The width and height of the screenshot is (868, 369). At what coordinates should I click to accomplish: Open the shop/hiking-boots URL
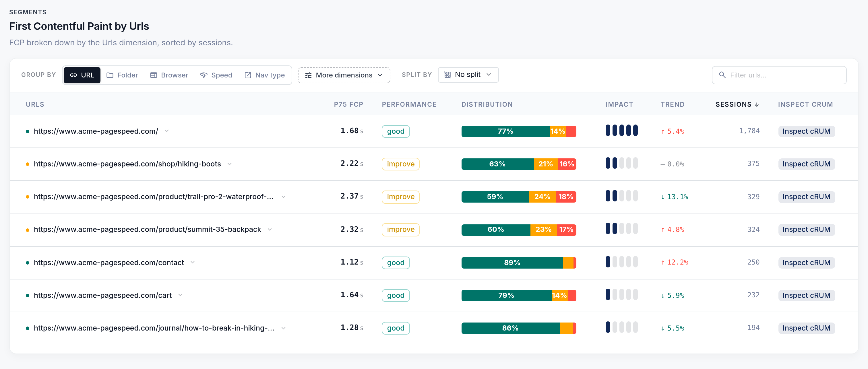[x=127, y=164]
